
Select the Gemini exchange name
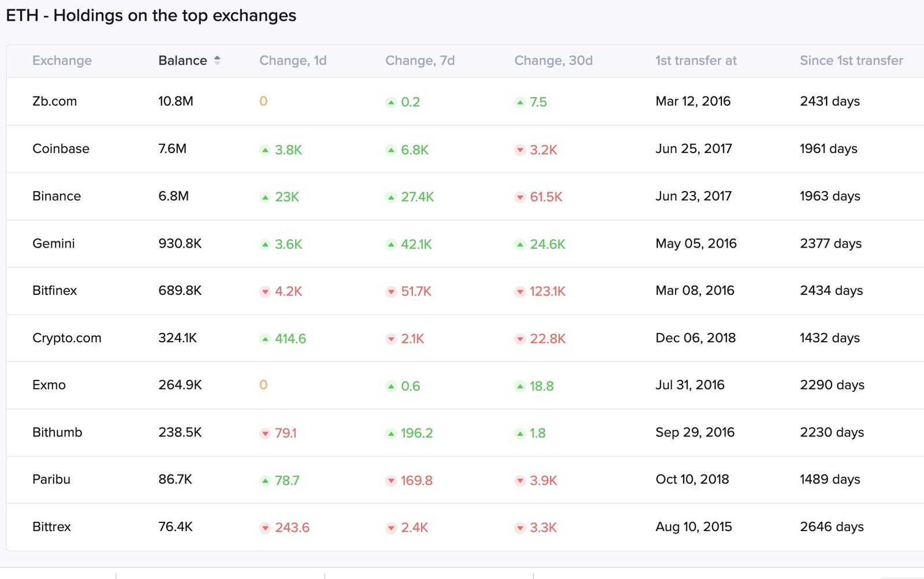(54, 243)
